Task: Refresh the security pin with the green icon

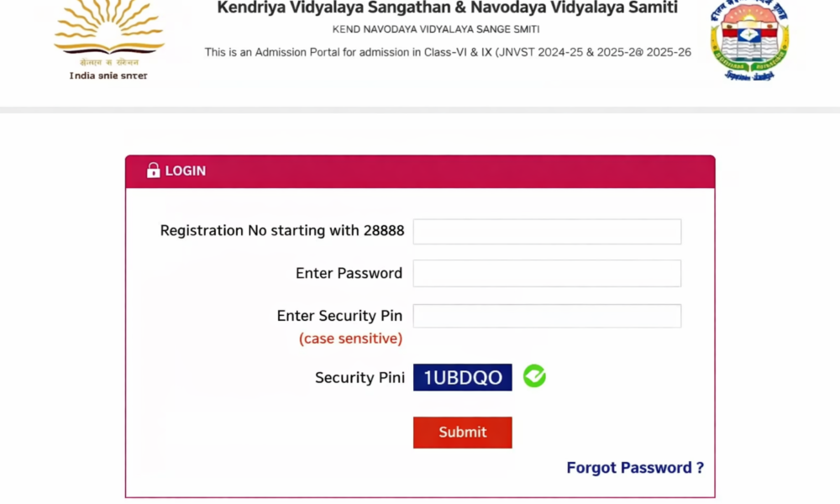Action: (x=534, y=376)
